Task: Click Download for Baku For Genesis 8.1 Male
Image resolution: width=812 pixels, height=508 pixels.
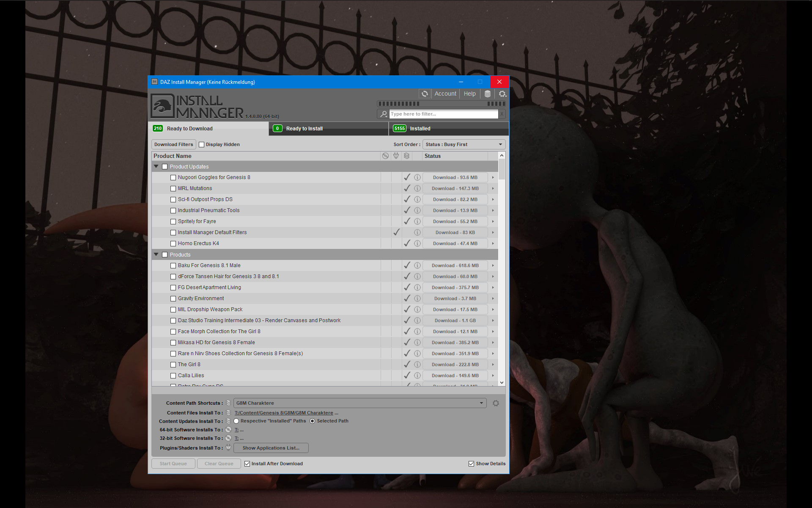Action: (x=455, y=265)
